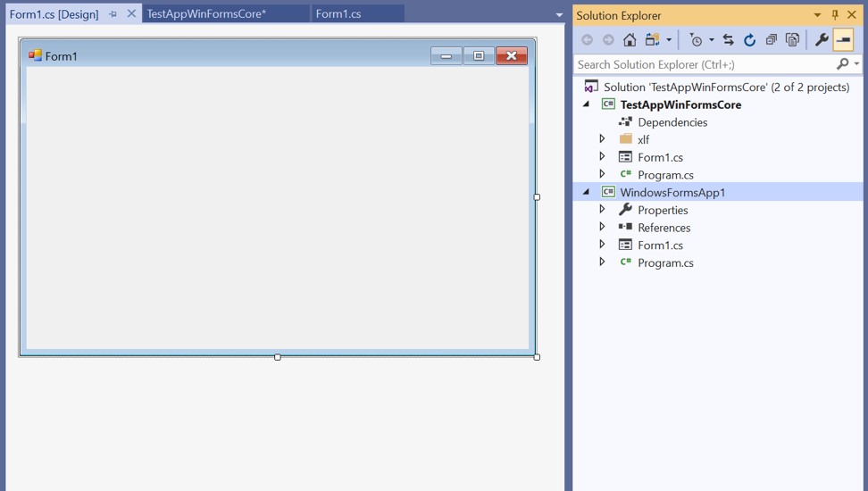Select the Properties node with wrench icon
Screen dimensions: 868x491
(663, 211)
